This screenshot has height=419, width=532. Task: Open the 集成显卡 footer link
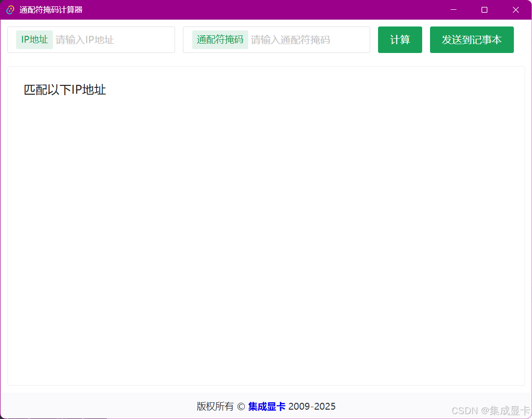click(x=267, y=406)
